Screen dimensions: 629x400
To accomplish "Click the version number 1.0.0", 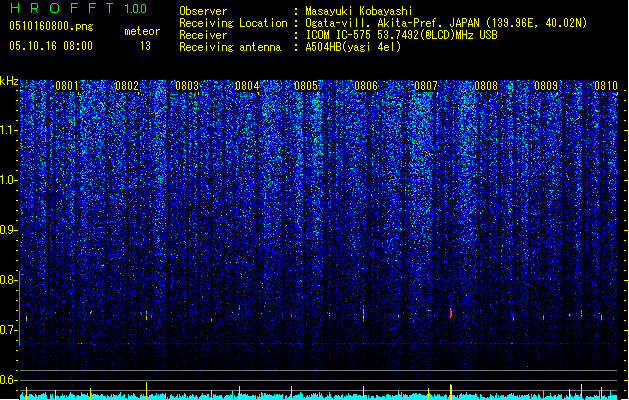I will tap(135, 9).
